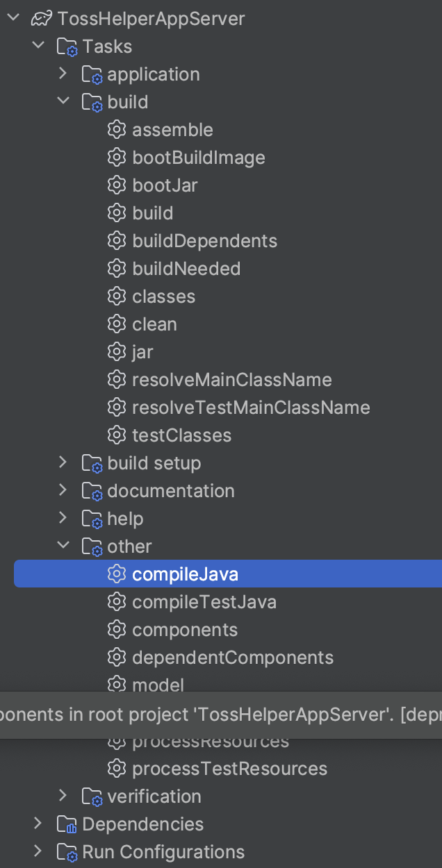Collapse the TossHelperAppServer root project
Viewport: 442px width, 868px height.
(13, 18)
